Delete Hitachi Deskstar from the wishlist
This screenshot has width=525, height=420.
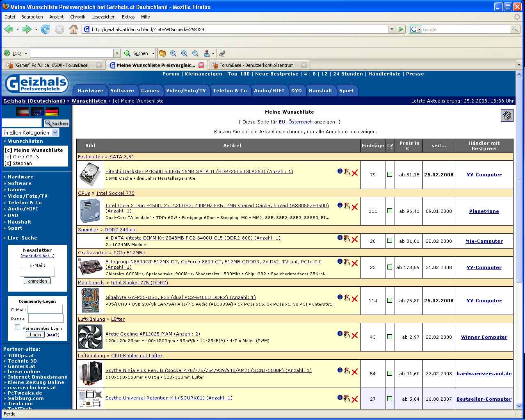[355, 173]
